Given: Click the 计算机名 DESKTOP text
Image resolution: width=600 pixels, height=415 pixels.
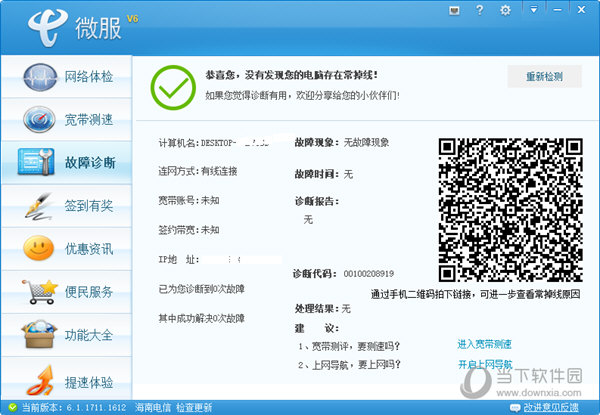Looking at the screenshot, I should pos(214,143).
